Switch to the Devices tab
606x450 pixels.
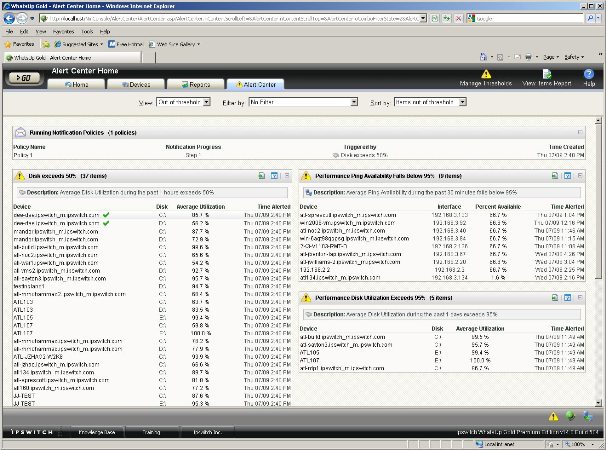click(x=136, y=84)
